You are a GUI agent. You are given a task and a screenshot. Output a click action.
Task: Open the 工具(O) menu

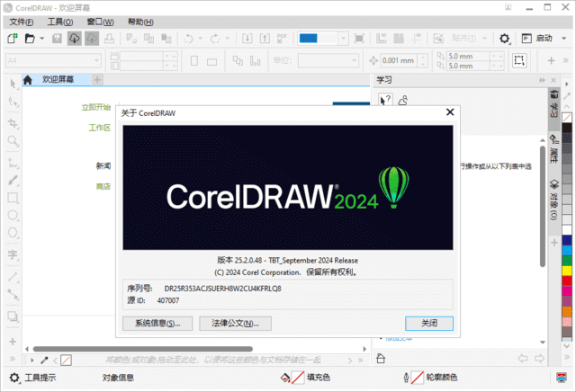(x=60, y=22)
